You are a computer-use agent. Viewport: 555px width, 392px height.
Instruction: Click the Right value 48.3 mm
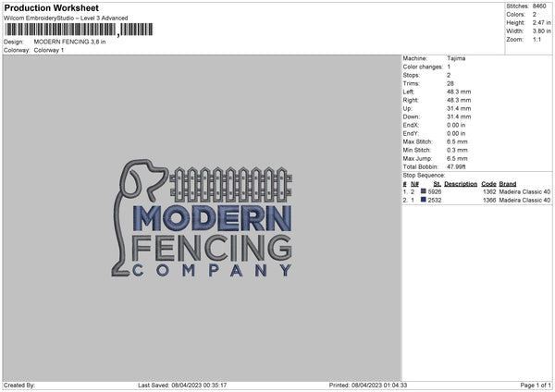click(459, 100)
